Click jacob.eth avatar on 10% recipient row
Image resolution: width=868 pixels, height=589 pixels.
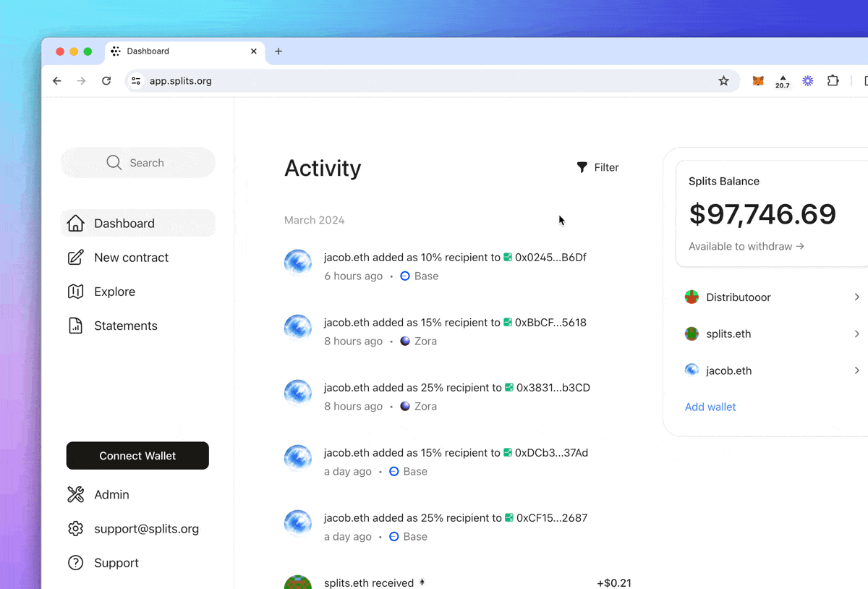pos(298,263)
